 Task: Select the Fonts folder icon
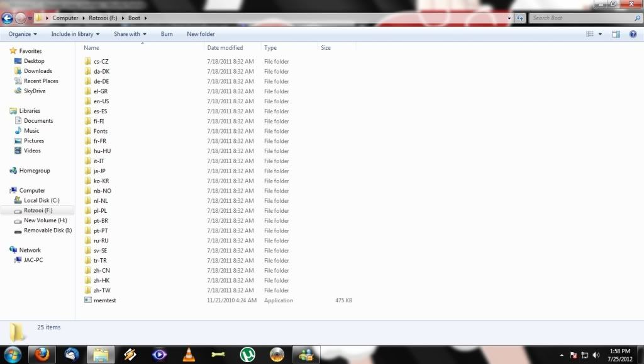pyautogui.click(x=87, y=131)
